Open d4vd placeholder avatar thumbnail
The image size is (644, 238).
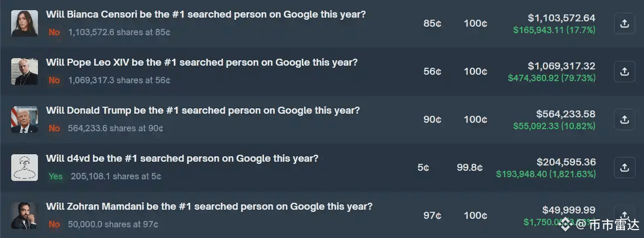coord(25,168)
